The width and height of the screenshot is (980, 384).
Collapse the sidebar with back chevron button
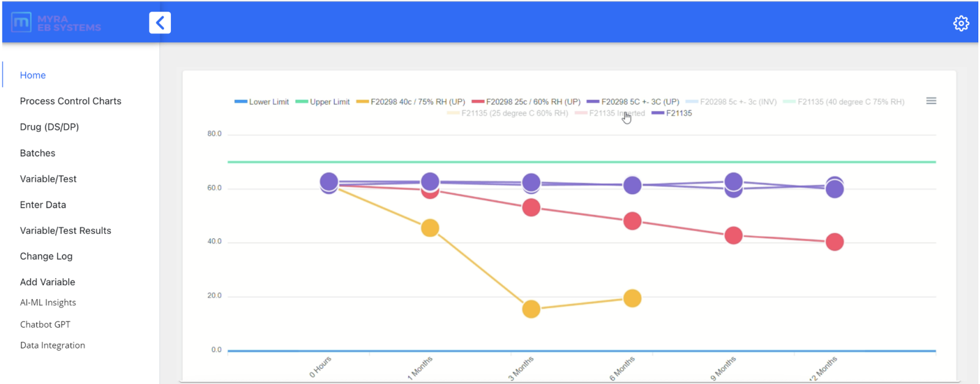coord(160,23)
